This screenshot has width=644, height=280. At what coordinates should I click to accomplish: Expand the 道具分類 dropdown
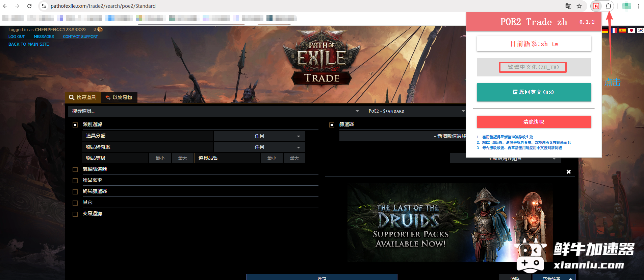pyautogui.click(x=259, y=136)
